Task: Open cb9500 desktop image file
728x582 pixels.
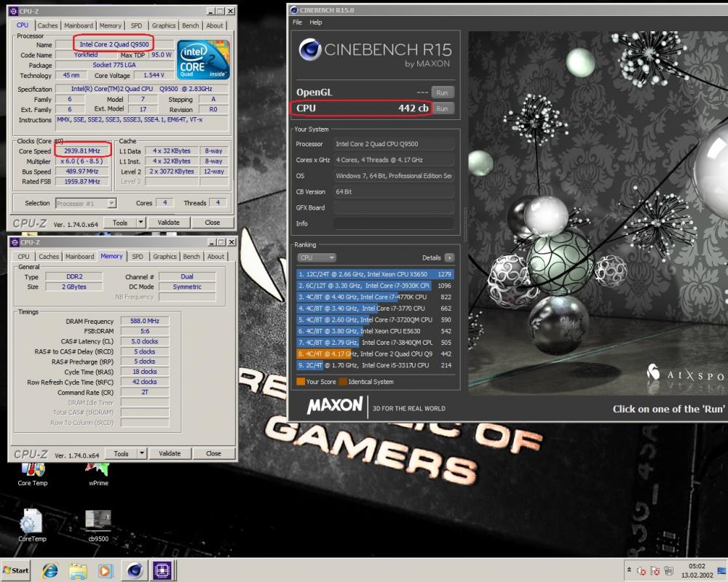Action: point(98,525)
